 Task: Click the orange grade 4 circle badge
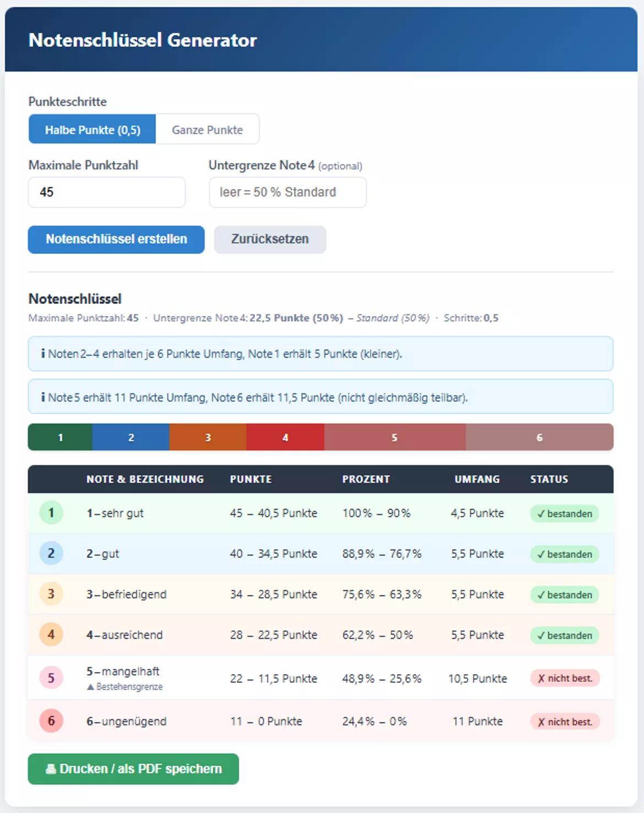[x=51, y=635]
